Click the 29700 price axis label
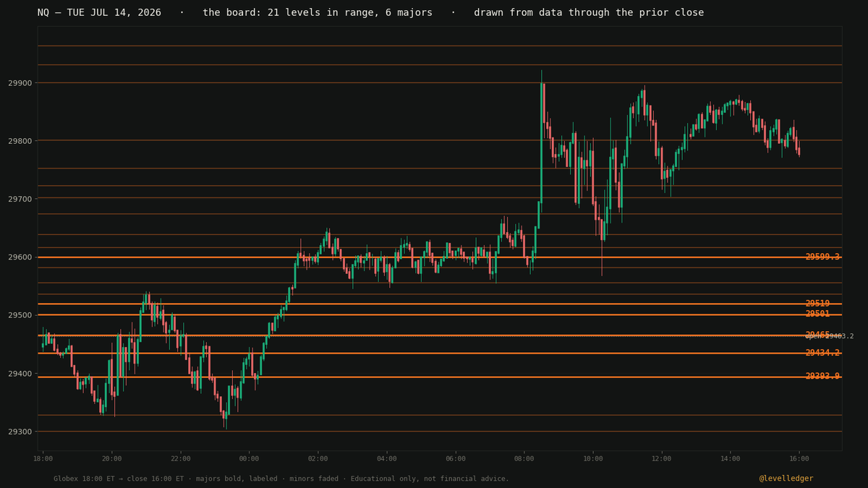 (x=19, y=200)
